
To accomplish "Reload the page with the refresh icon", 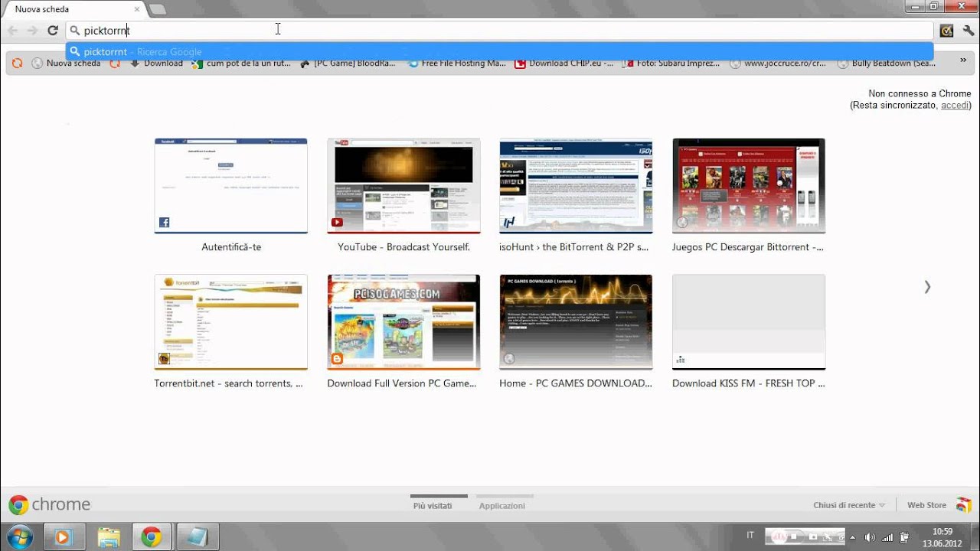I will click(x=52, y=31).
